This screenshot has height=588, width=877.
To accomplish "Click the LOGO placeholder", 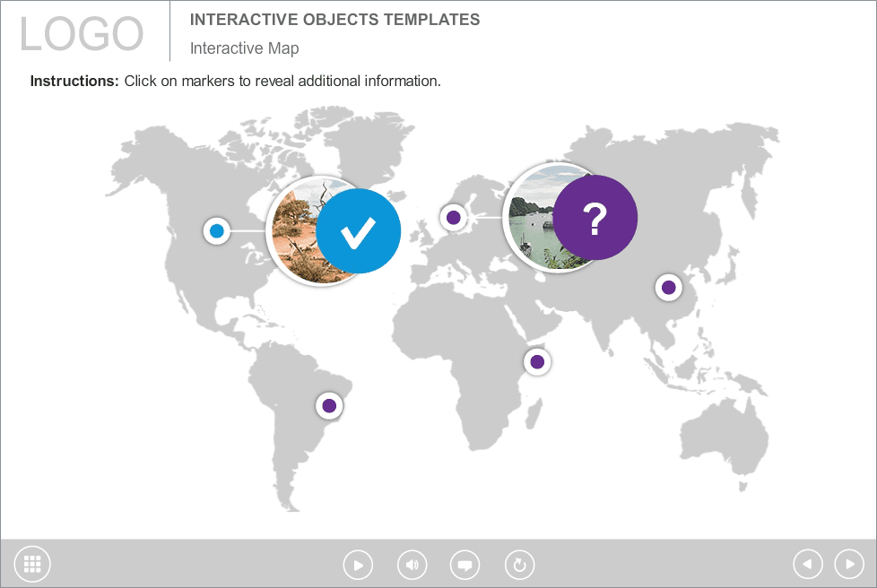I will 82,33.
